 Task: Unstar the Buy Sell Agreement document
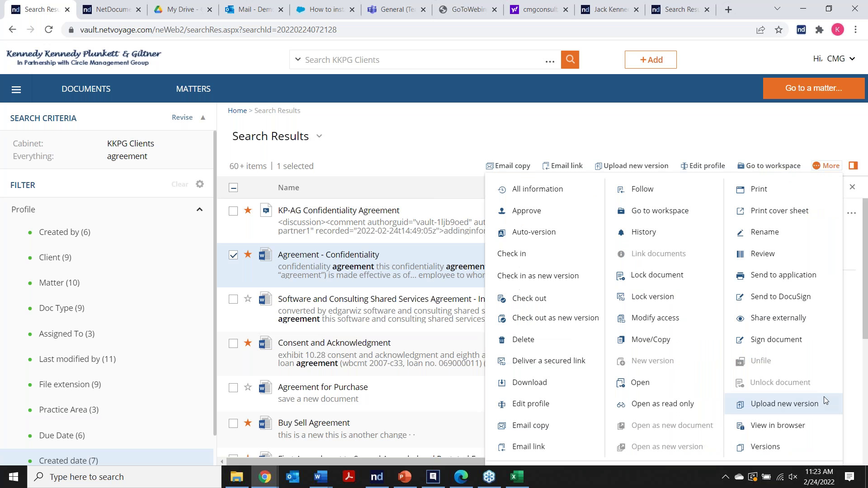click(248, 423)
